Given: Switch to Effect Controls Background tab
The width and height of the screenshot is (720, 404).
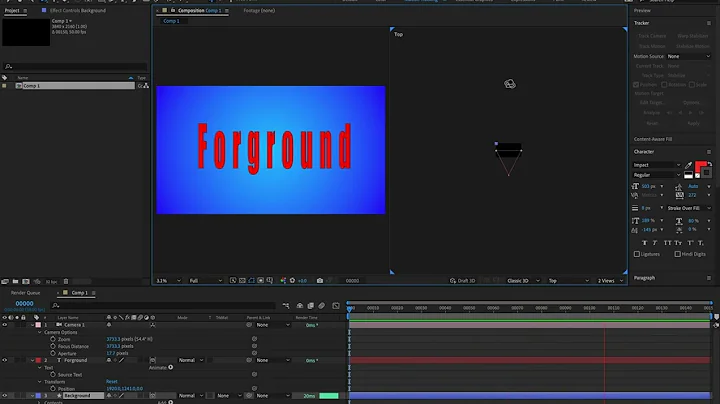Looking at the screenshot, I should point(78,10).
